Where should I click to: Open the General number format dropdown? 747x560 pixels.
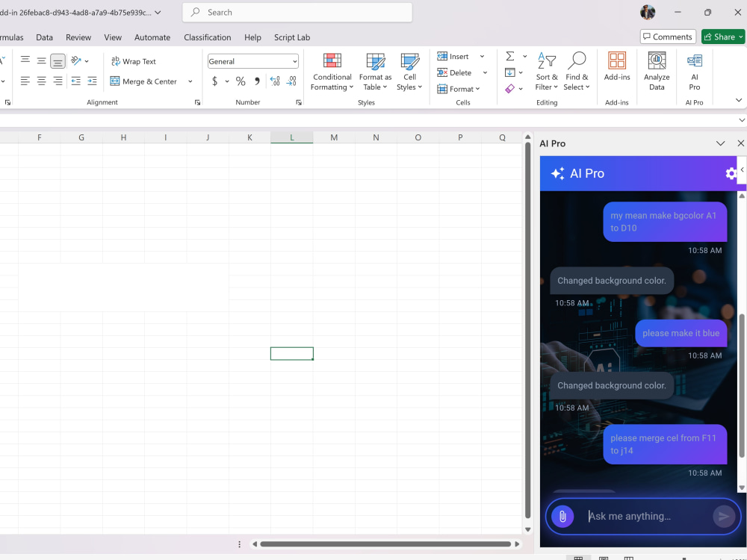[253, 61]
